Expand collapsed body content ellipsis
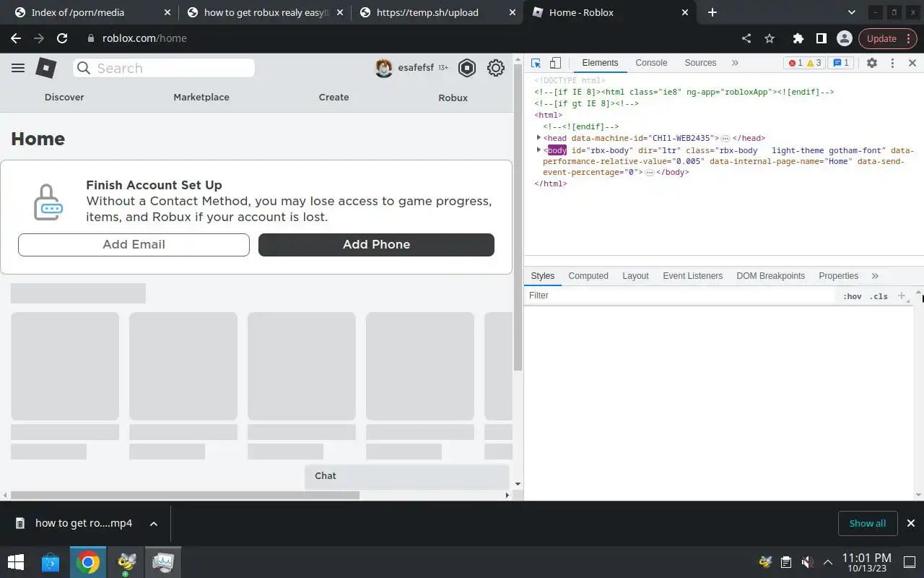Screen dimensions: 924x578 [x=650, y=173]
